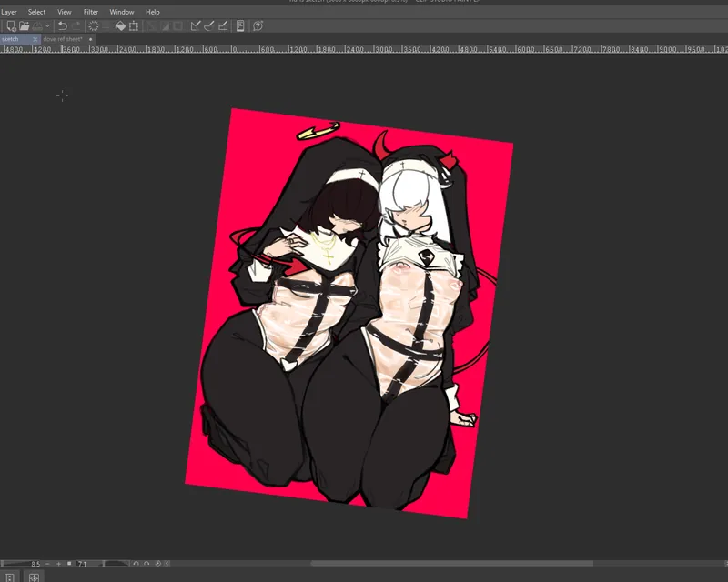The image size is (728, 582).
Task: Open the View menu
Action: tap(64, 12)
